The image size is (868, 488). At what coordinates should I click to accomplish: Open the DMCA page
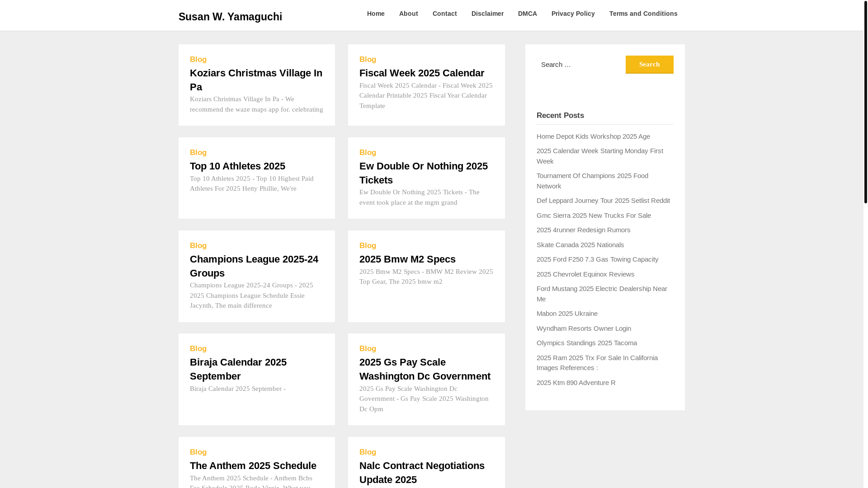527,14
